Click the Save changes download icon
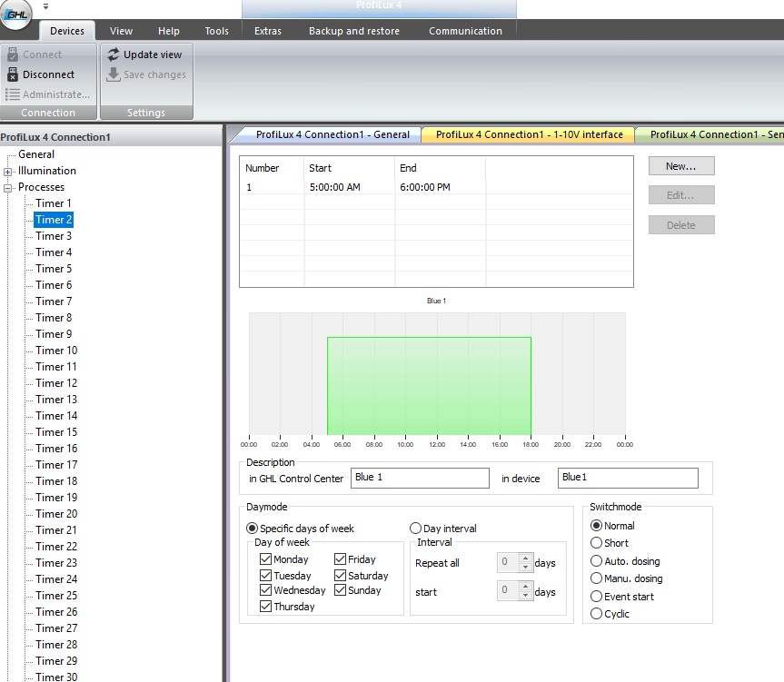784x682 pixels. click(x=114, y=74)
